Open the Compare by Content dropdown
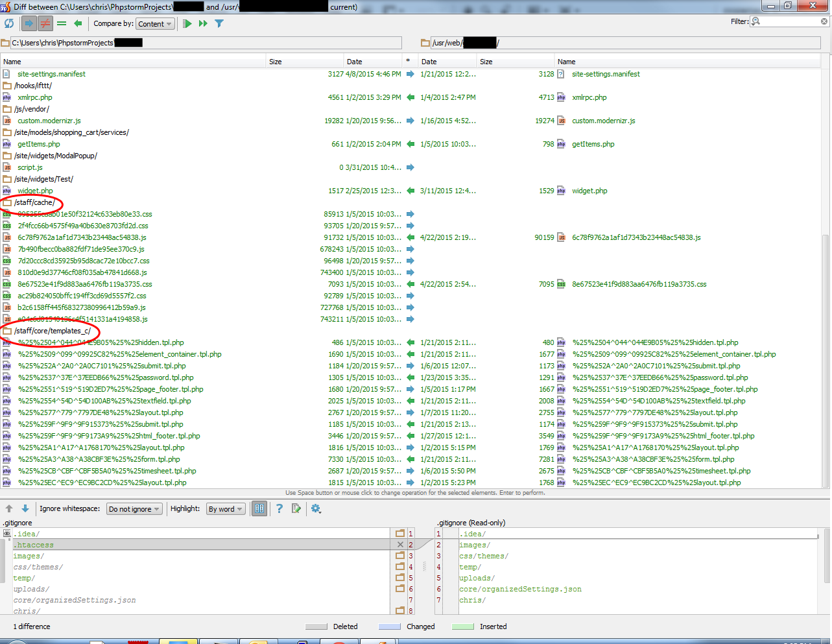This screenshot has height=644, width=832. click(x=155, y=23)
